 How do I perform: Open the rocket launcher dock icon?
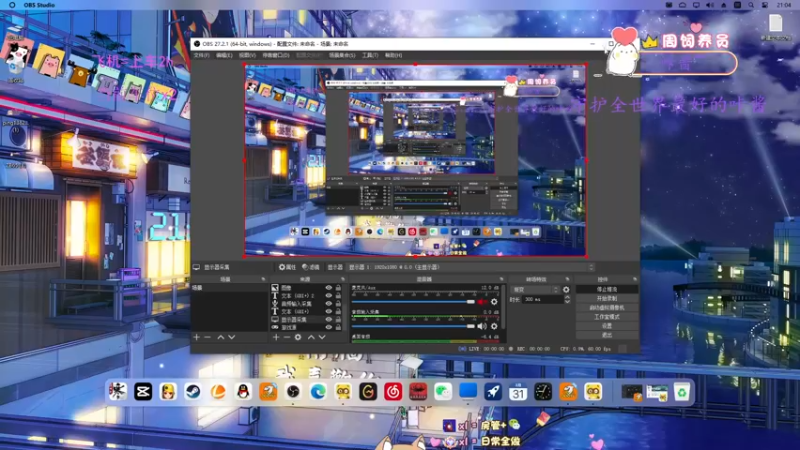pyautogui.click(x=493, y=392)
